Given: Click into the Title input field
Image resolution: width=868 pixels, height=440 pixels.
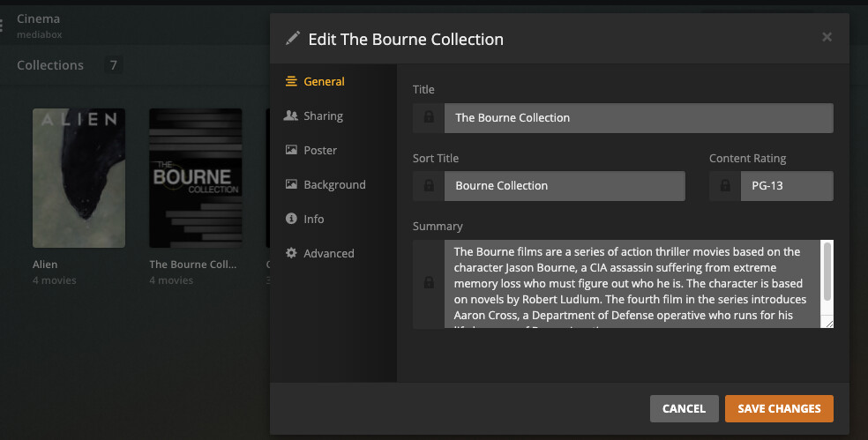Looking at the screenshot, I should pos(639,117).
